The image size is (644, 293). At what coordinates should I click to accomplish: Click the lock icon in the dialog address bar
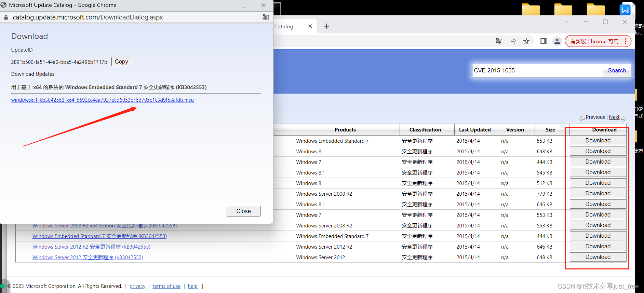pyautogui.click(x=6, y=17)
